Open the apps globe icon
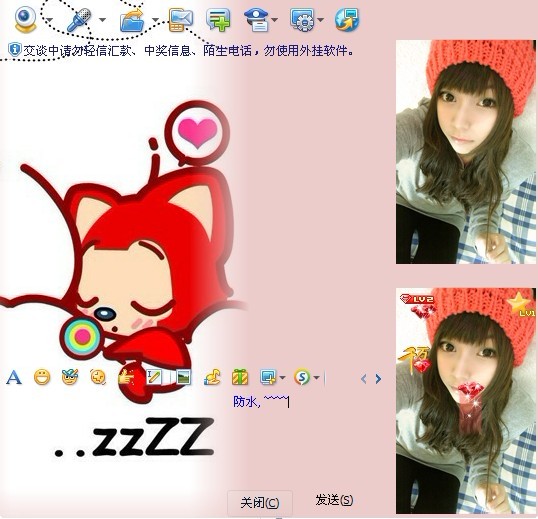The image size is (538, 519). pyautogui.click(x=347, y=20)
